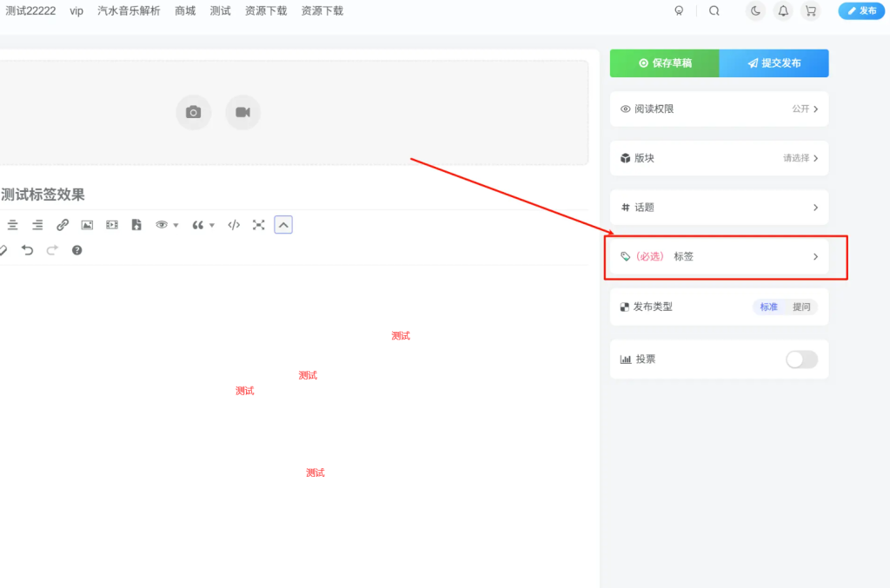Click the 发布类型 label
This screenshot has width=890, height=588.
tap(653, 307)
